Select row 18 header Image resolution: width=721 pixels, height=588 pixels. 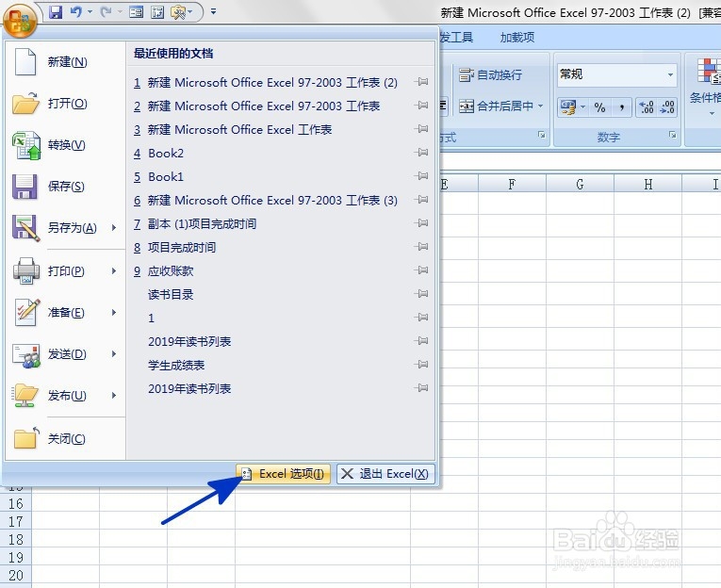pyautogui.click(x=16, y=539)
